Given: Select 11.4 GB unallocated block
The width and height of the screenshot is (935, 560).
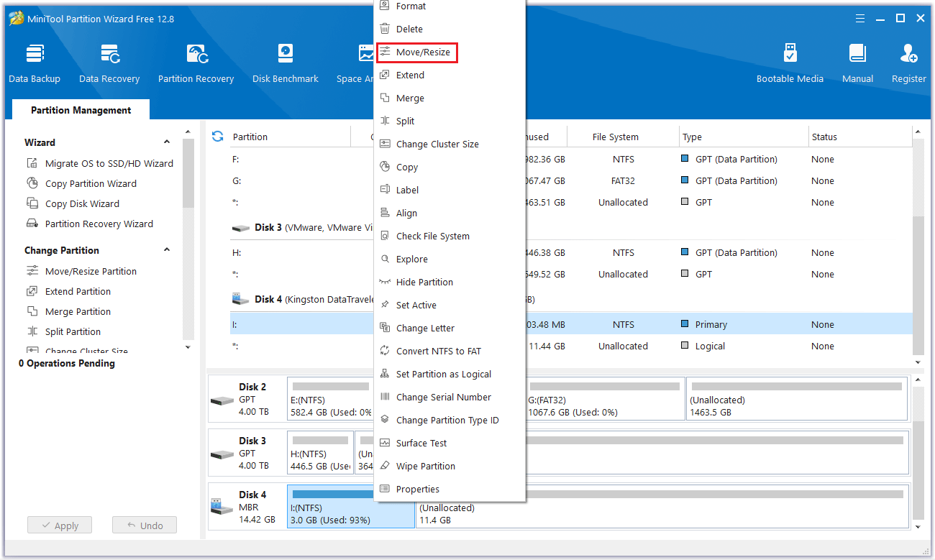Looking at the screenshot, I should [x=662, y=507].
